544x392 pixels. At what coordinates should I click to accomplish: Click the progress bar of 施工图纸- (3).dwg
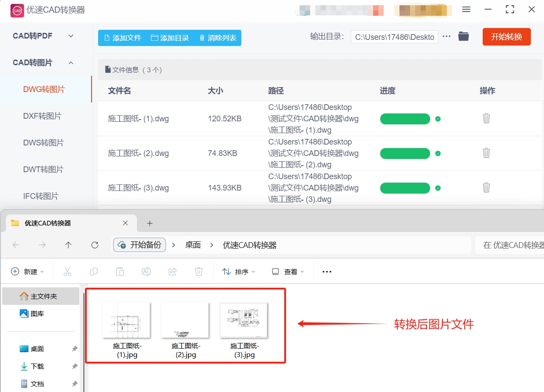point(405,187)
